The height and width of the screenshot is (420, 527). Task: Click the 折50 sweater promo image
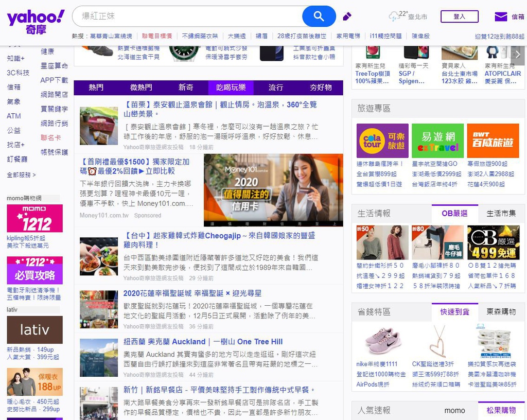coord(382,242)
